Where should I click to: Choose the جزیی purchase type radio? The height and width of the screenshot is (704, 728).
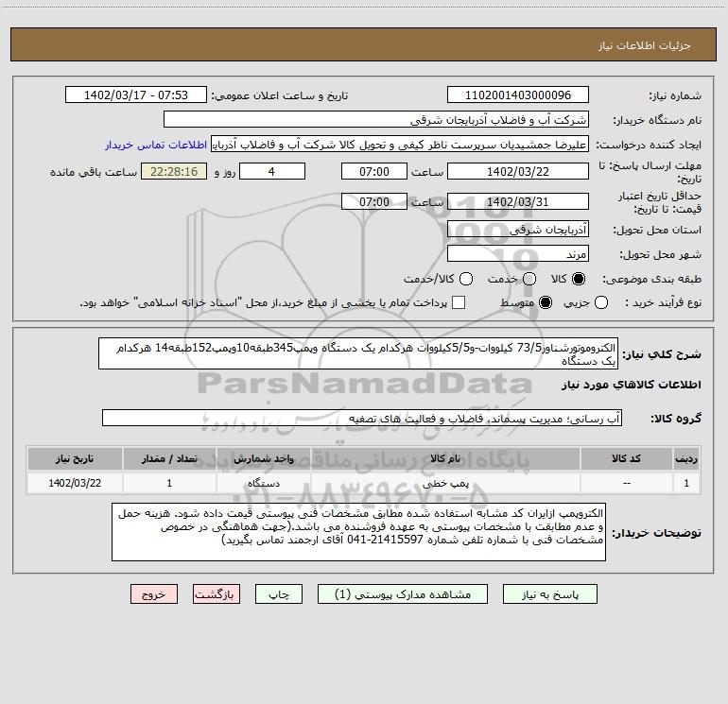tap(601, 303)
